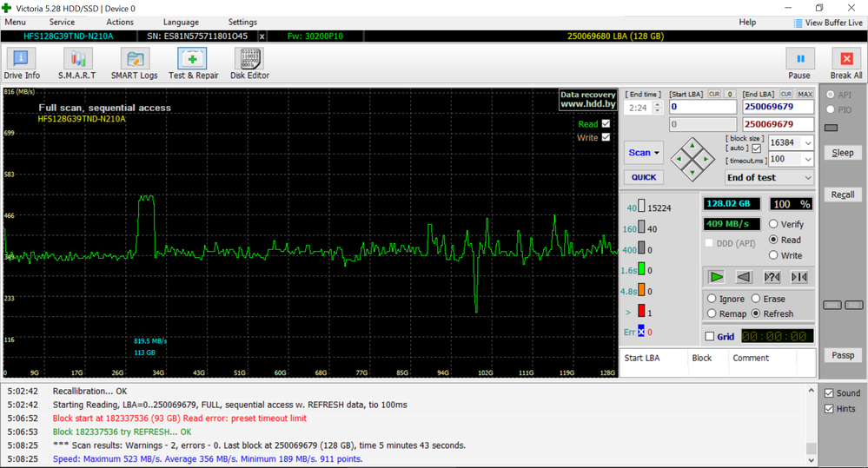
Task: Open the Drive Info panel
Action: point(21,63)
